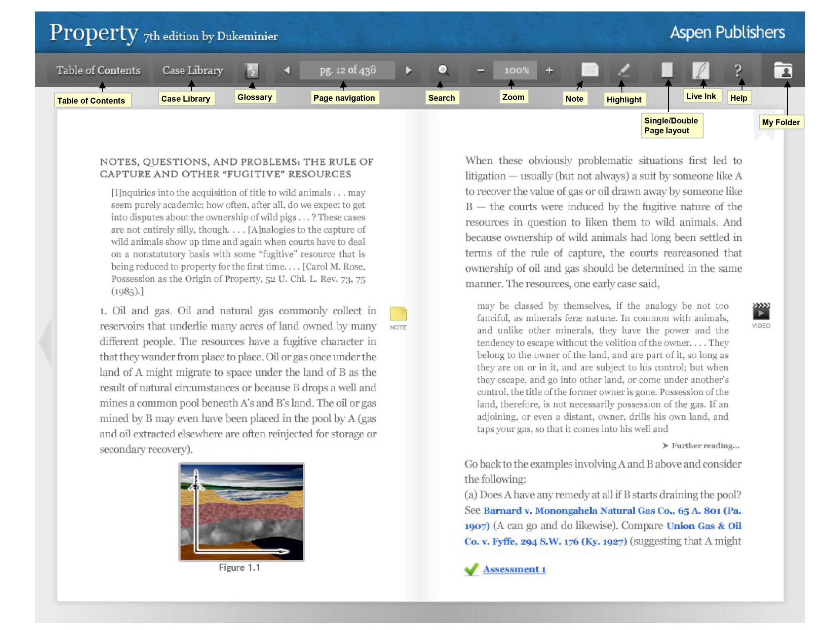840x630 pixels.
Task: Open Help question mark icon
Action: coord(738,70)
